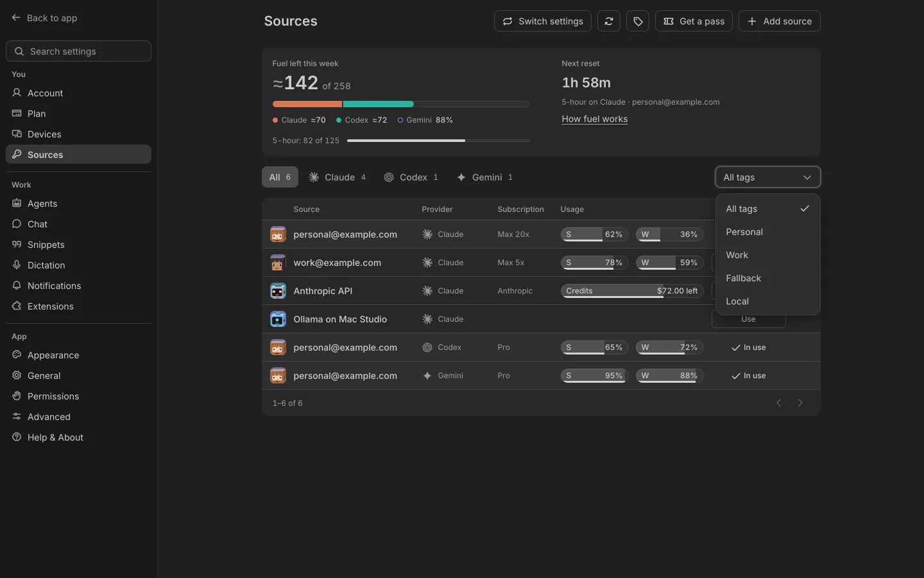Click the Switch settings button
Viewport: 924px width, 578px height.
[543, 21]
